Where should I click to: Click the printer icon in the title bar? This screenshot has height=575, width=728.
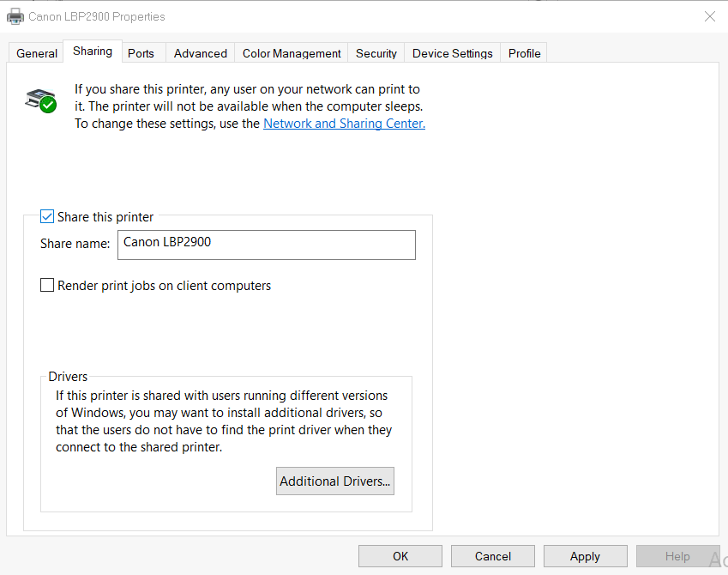click(x=15, y=16)
